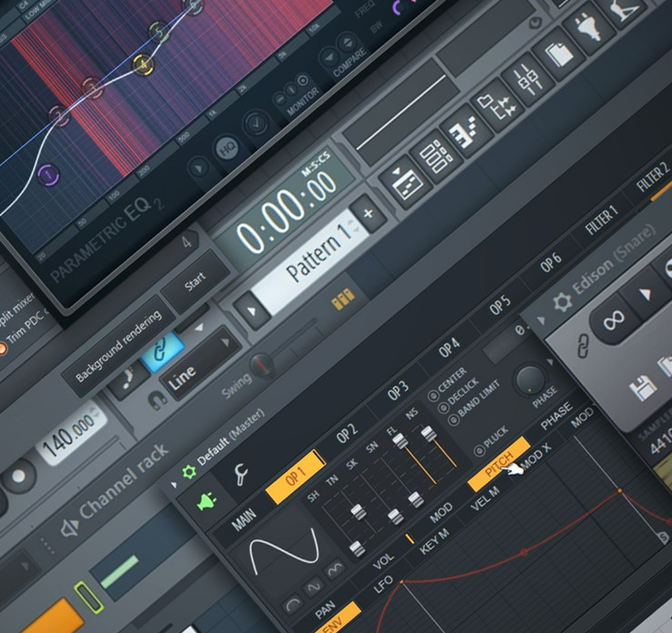Click the Edison loop infinity button
672x633 pixels.
click(x=613, y=318)
